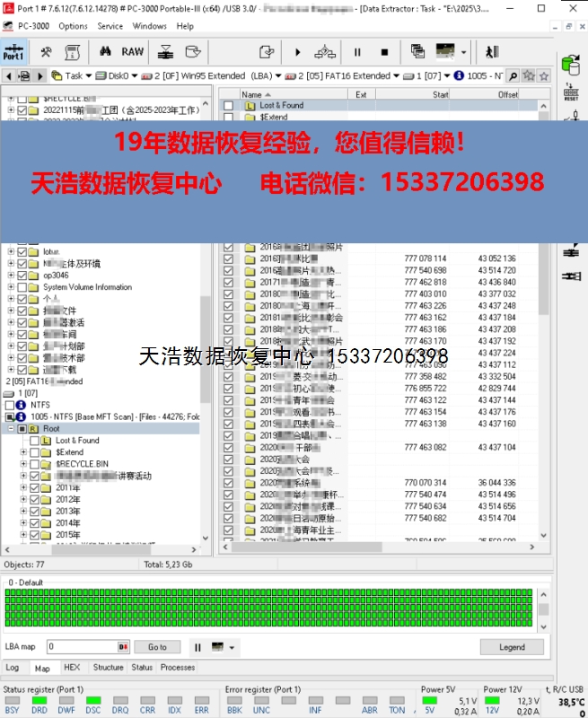This screenshot has height=718, width=588.
Task: Check the $RECYCLE.BIN checkbox in tree
Action: click(34, 464)
